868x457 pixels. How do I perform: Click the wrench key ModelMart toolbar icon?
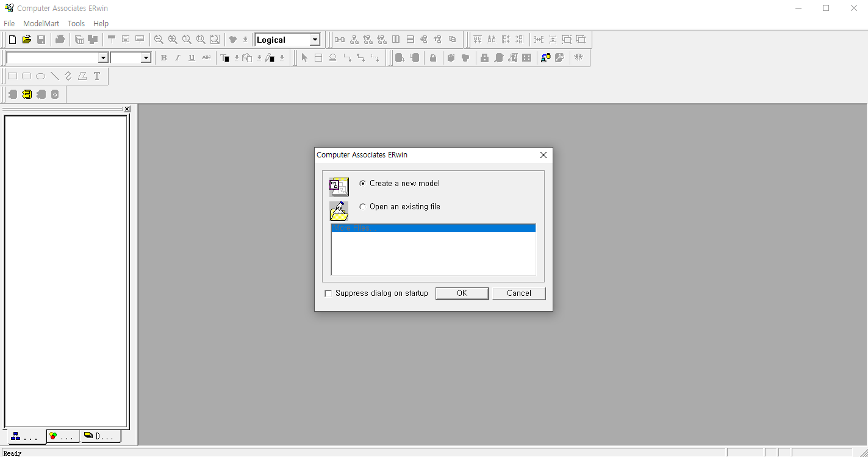pyautogui.click(x=559, y=58)
